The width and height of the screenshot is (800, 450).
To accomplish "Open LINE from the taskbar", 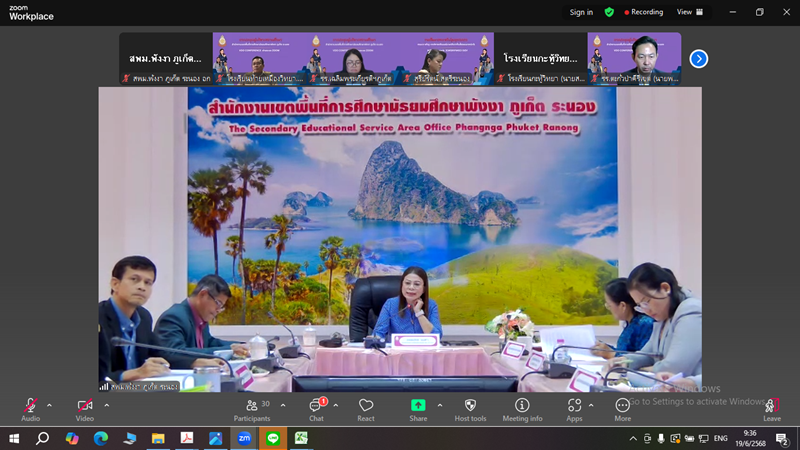I will click(x=273, y=438).
